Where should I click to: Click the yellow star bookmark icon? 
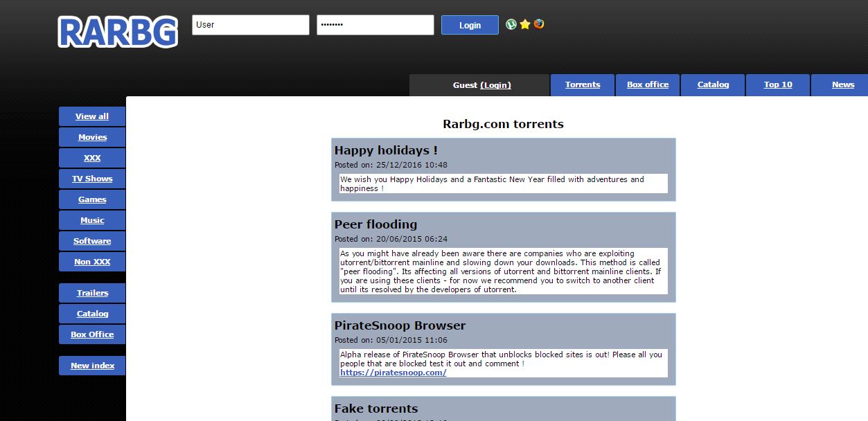(525, 24)
